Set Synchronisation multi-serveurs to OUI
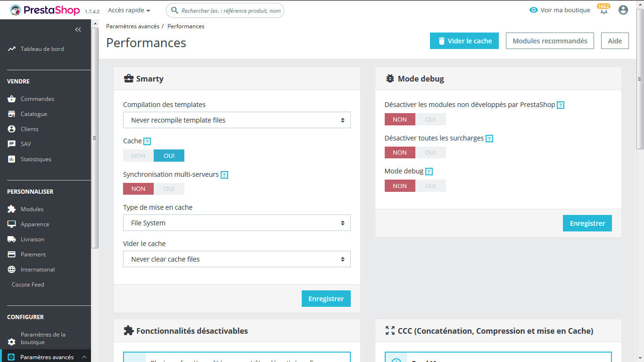Screen dimensions: 644x362 pyautogui.click(x=169, y=189)
